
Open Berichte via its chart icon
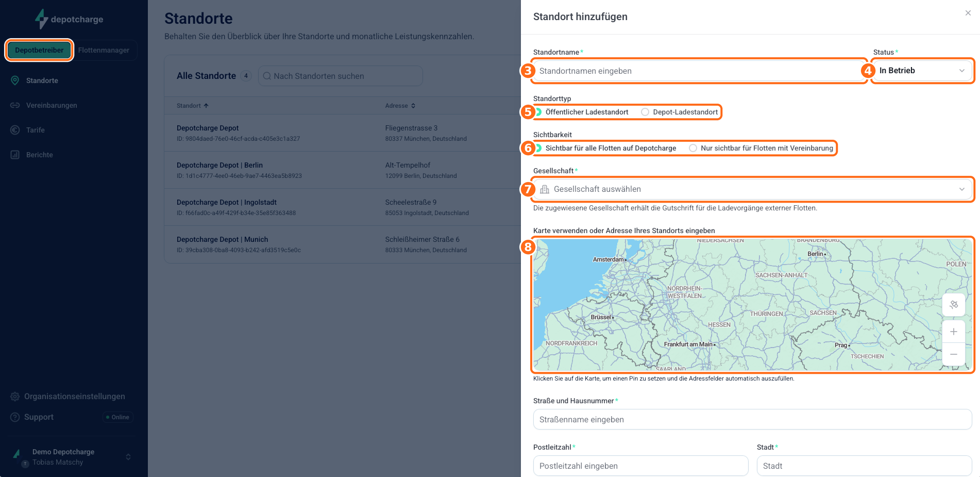15,155
